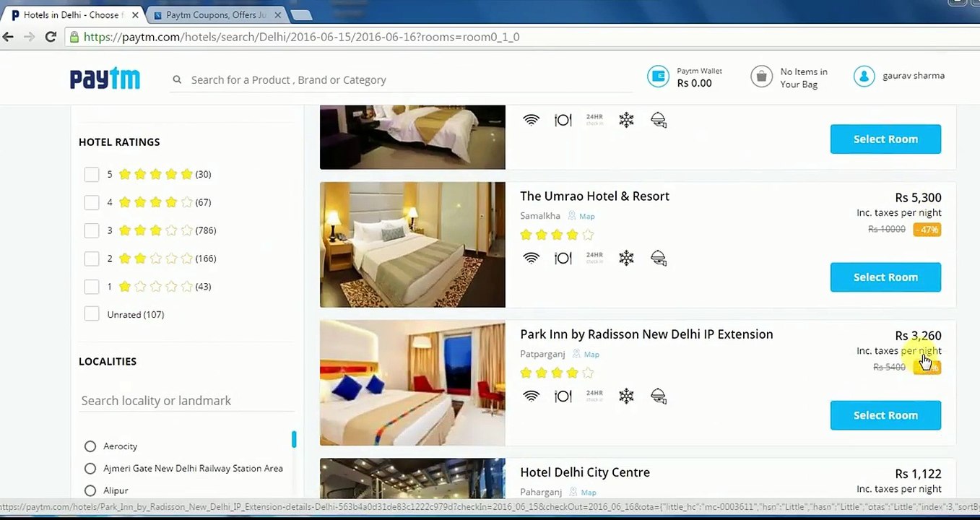Click the Search locality or landmark field
Image resolution: width=980 pixels, height=520 pixels.
pyautogui.click(x=187, y=401)
